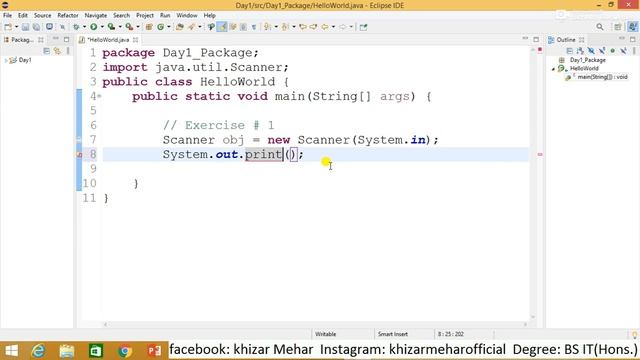Screen dimensions: 640x360
Task: Click the Open Perspective icon
Action: click(618, 27)
